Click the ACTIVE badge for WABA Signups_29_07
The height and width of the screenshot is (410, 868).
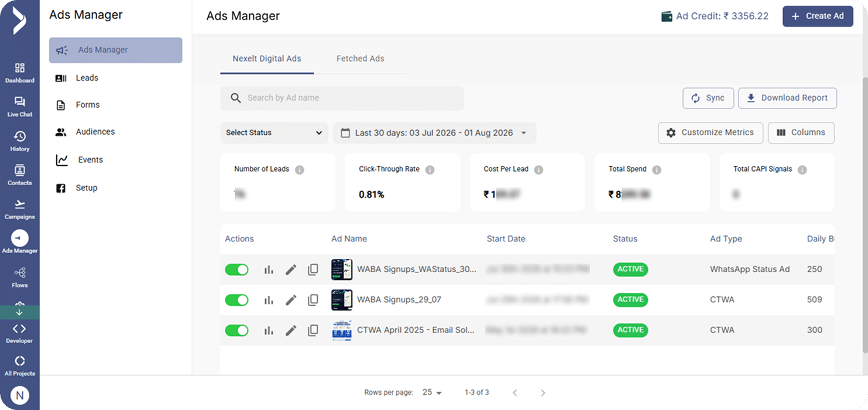pos(630,300)
